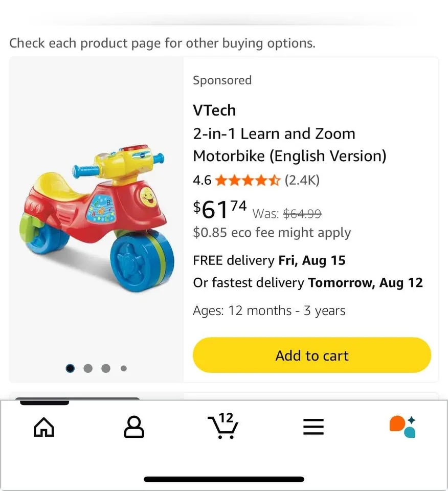The image size is (448, 491).
Task: Select the star rating icons
Action: (x=248, y=180)
